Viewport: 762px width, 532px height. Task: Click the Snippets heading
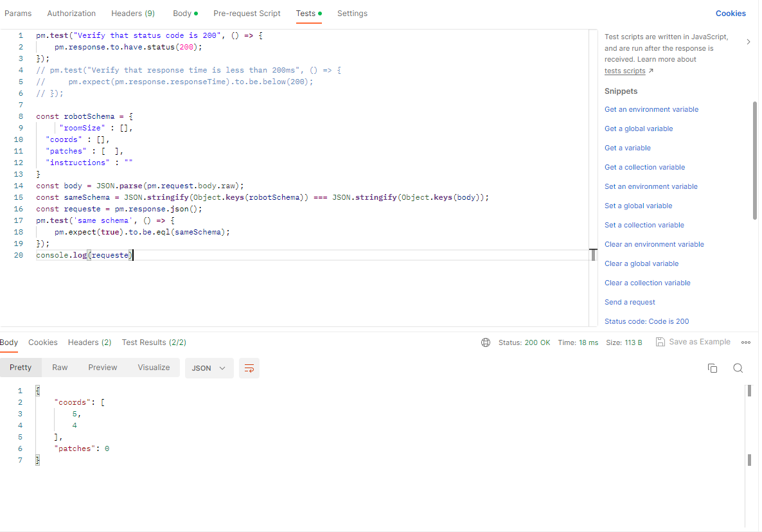[x=621, y=91]
